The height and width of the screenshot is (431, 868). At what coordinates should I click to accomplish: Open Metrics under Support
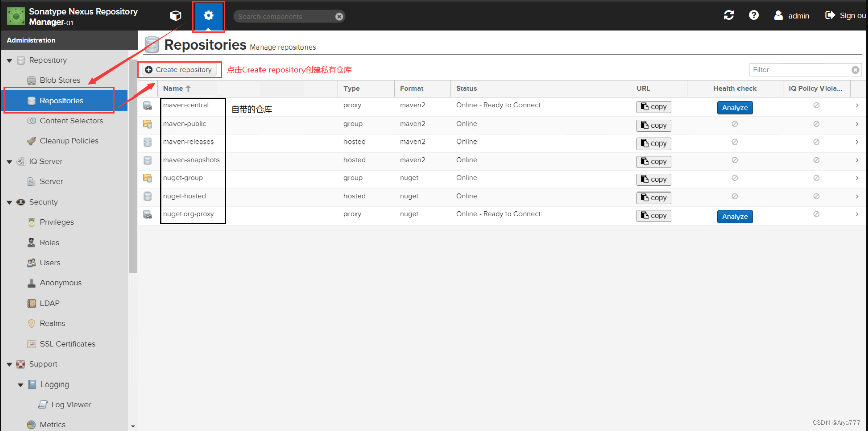click(53, 425)
